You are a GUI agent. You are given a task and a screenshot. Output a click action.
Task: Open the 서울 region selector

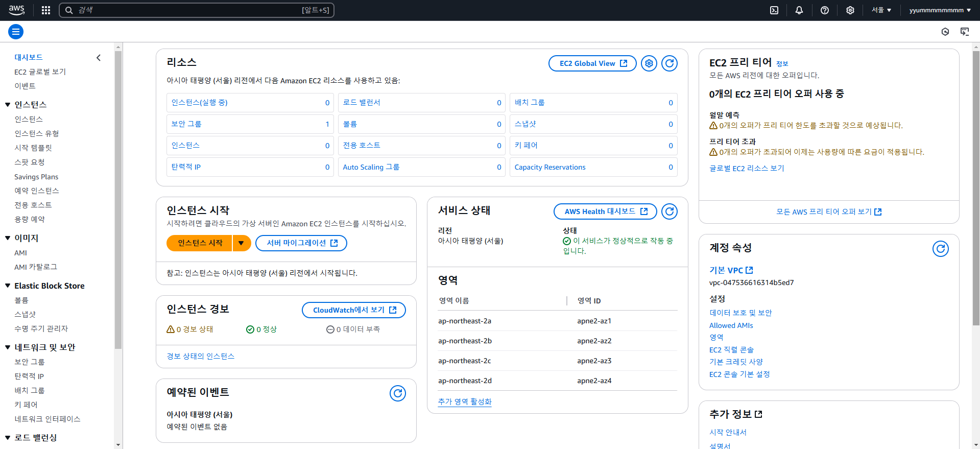tap(881, 10)
